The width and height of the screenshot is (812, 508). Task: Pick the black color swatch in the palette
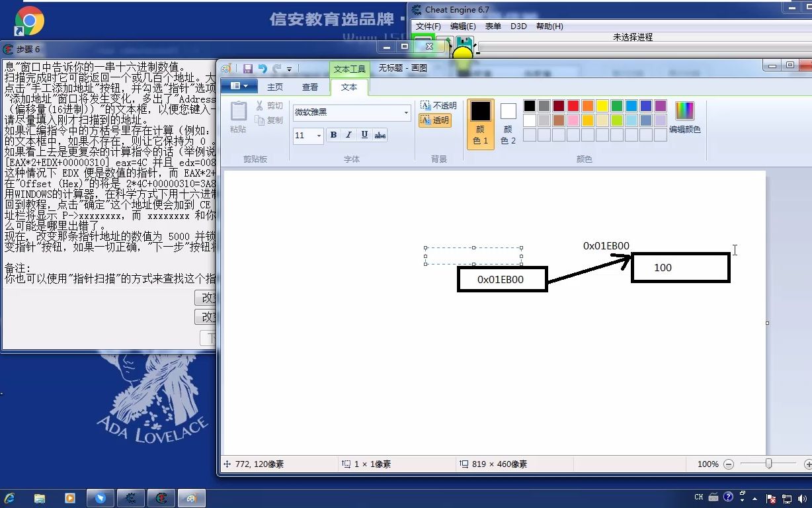[x=528, y=105]
